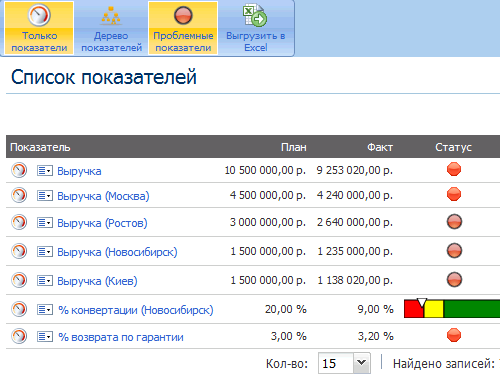Viewport: 500px width, 381px height.
Task: Click the % конвертации red-yellow-green status bar
Action: point(452,309)
